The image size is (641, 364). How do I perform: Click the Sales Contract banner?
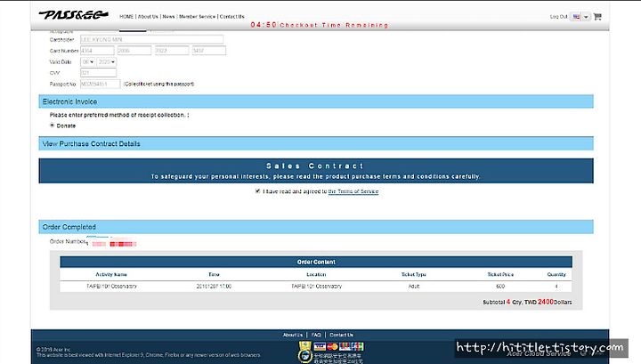pos(316,171)
